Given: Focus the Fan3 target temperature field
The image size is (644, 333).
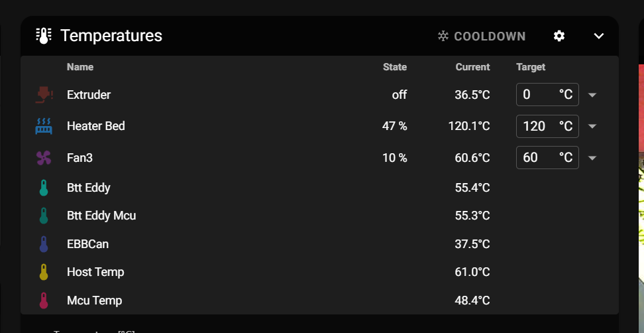Looking at the screenshot, I should 547,157.
